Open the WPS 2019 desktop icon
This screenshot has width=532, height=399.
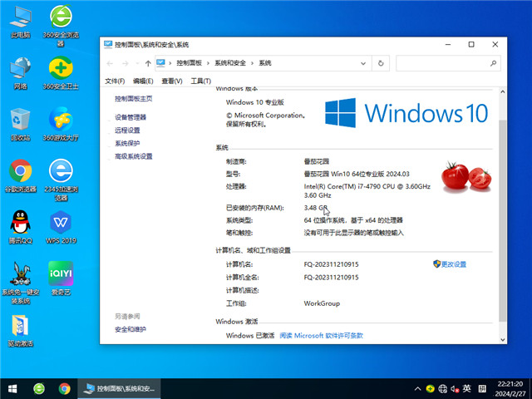pyautogui.click(x=61, y=227)
